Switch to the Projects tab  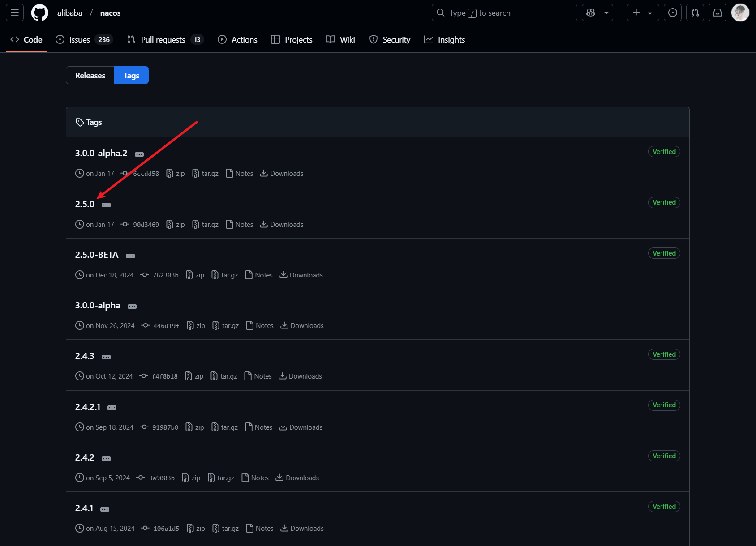tap(292, 40)
